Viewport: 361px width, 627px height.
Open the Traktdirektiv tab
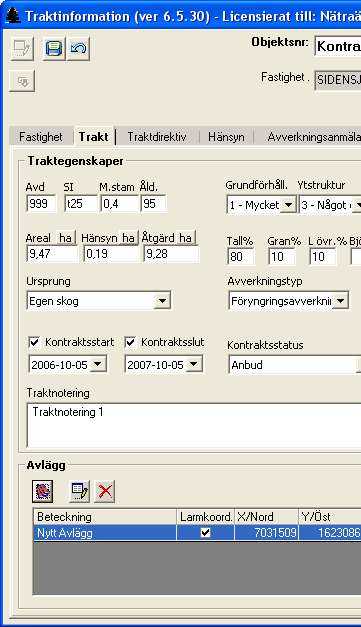click(157, 137)
